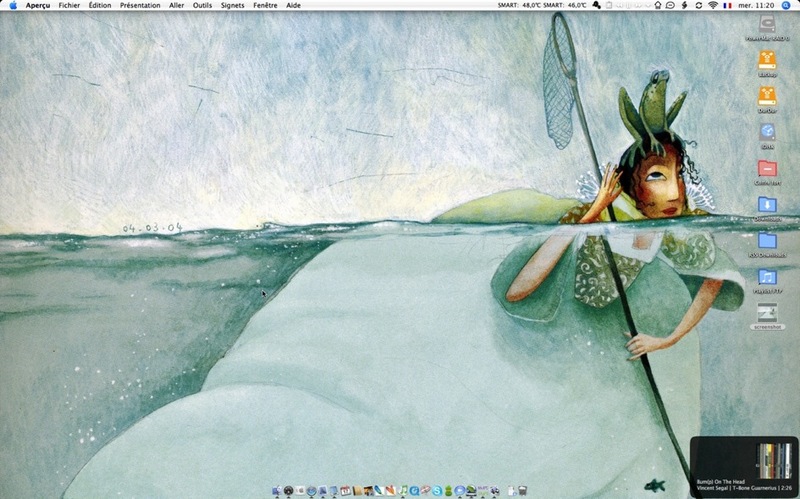Open the Fichier menu

point(69,6)
